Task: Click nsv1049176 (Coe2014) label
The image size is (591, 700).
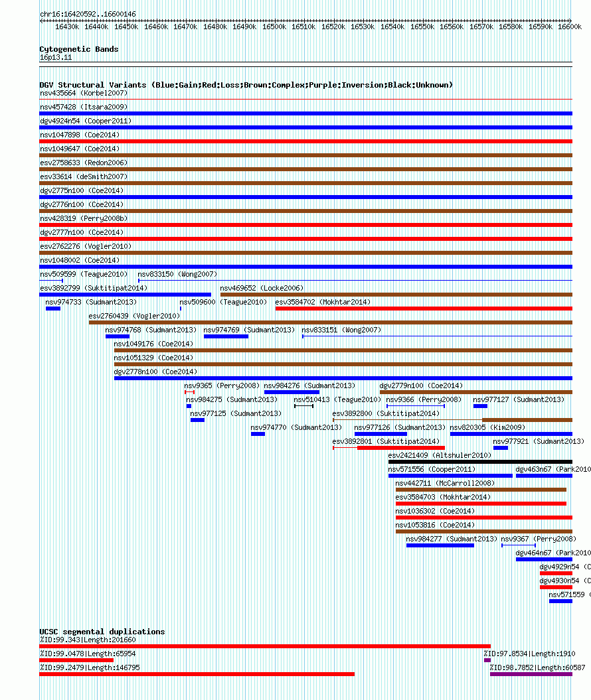Action: (153, 344)
